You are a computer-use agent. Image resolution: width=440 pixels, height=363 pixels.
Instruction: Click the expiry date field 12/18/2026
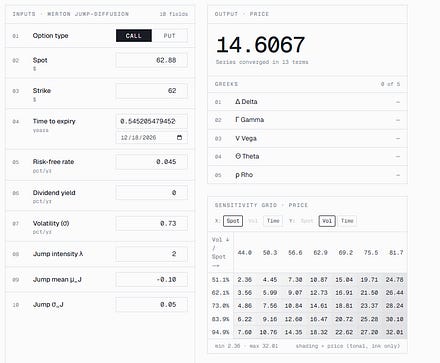151,137
